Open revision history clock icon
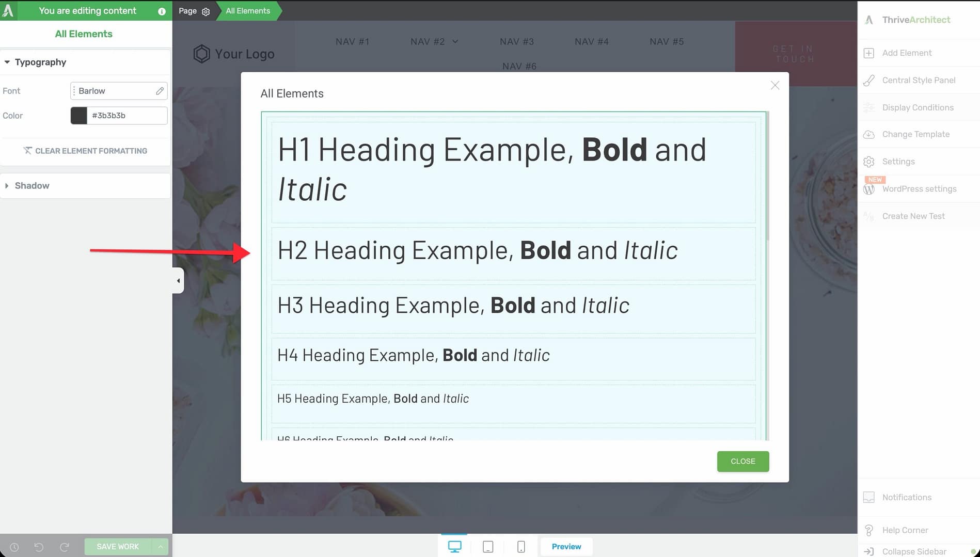 coord(14,547)
